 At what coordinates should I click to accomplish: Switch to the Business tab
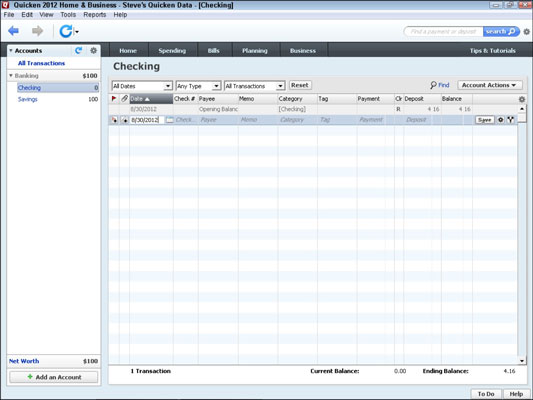pos(303,51)
